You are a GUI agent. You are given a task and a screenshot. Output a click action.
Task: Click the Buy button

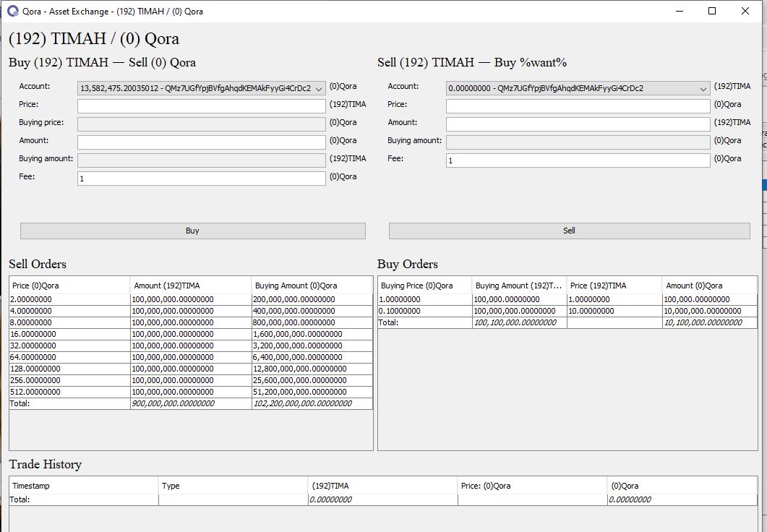point(192,231)
